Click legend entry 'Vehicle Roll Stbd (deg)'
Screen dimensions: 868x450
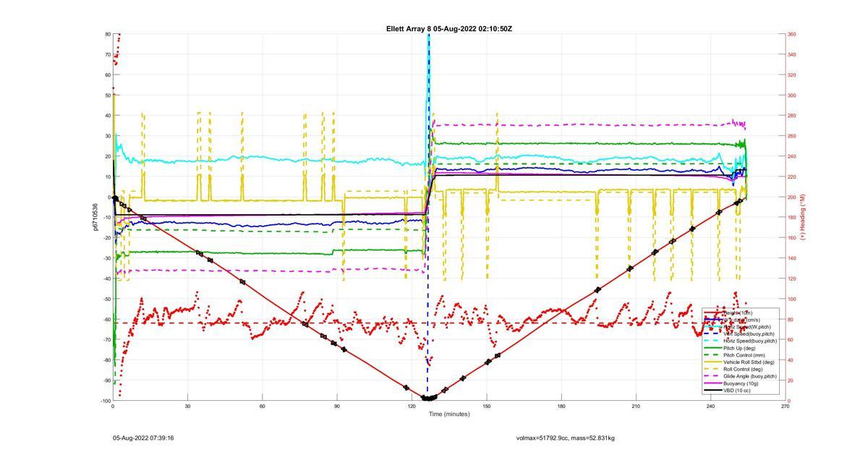point(749,362)
